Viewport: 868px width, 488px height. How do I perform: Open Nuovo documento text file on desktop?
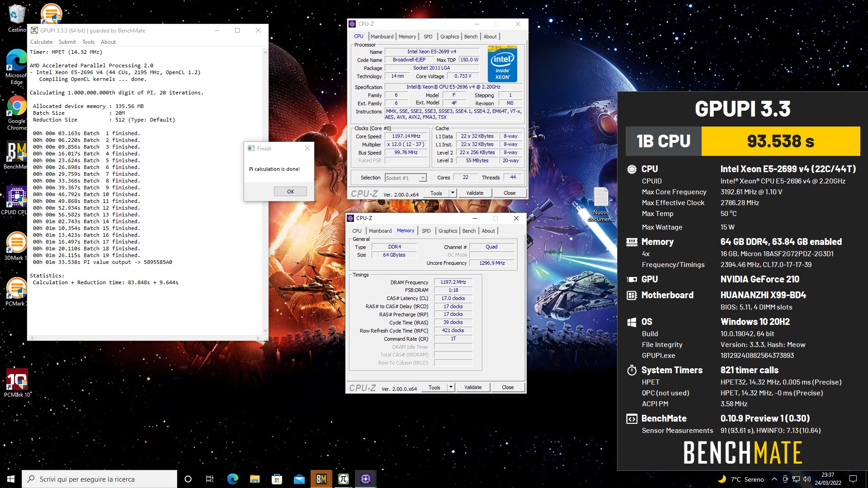(601, 204)
